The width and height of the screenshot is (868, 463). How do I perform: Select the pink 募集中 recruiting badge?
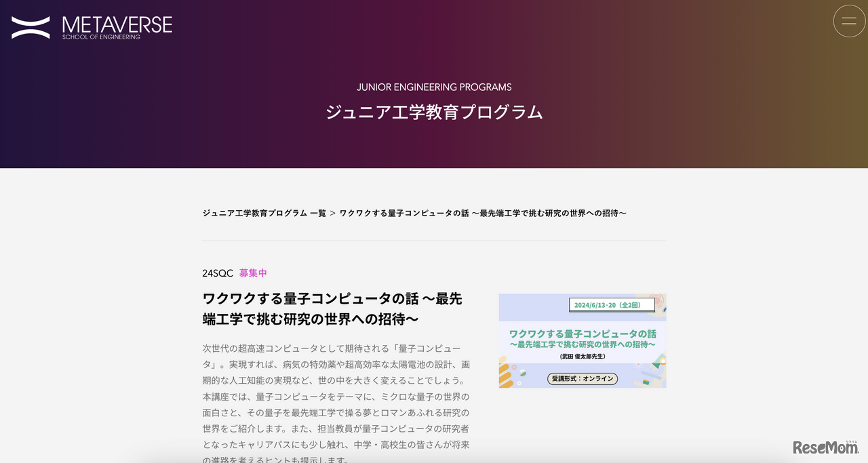tap(253, 273)
